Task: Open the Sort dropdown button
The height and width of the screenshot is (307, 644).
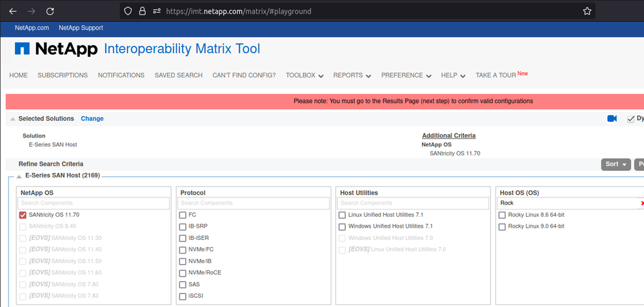Action: (616, 164)
